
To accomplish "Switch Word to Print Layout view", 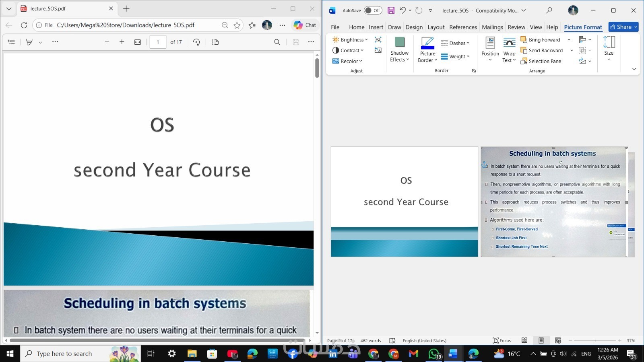I will point(541,341).
